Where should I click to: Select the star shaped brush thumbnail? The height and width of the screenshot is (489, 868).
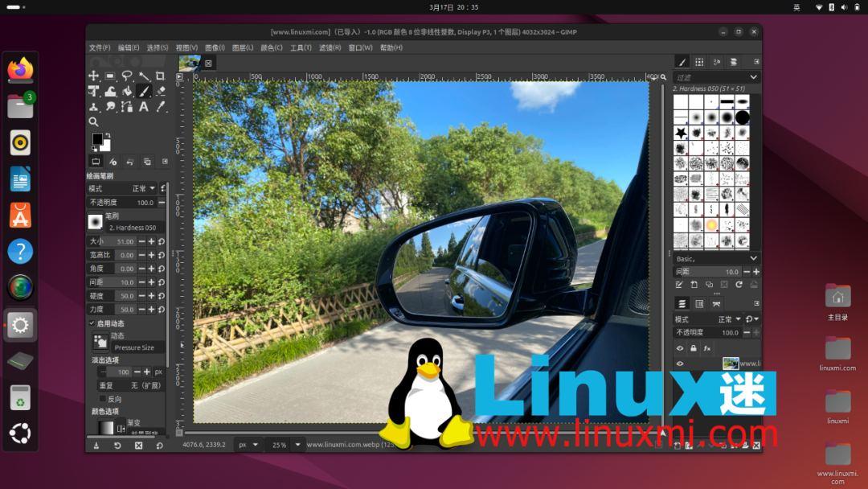[681, 133]
